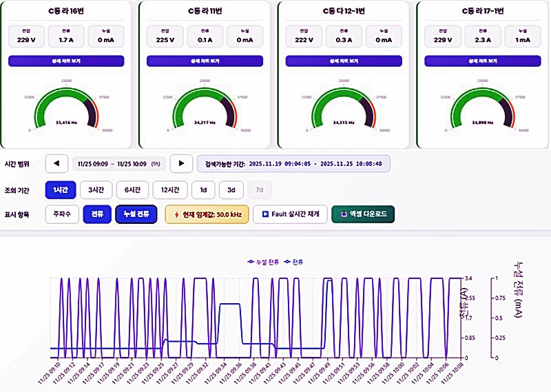This screenshot has height=392, width=551.
Task: Toggle the 주파수 display item
Action: (61, 214)
